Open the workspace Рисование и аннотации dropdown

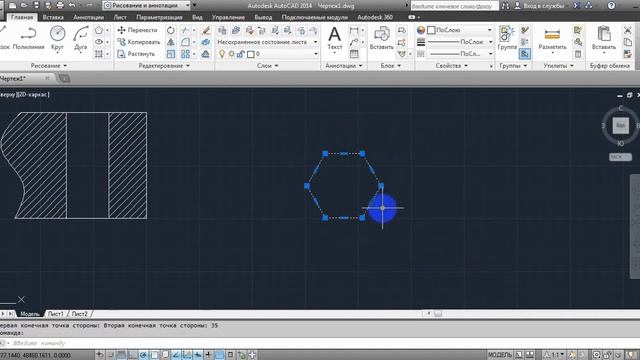147,5
